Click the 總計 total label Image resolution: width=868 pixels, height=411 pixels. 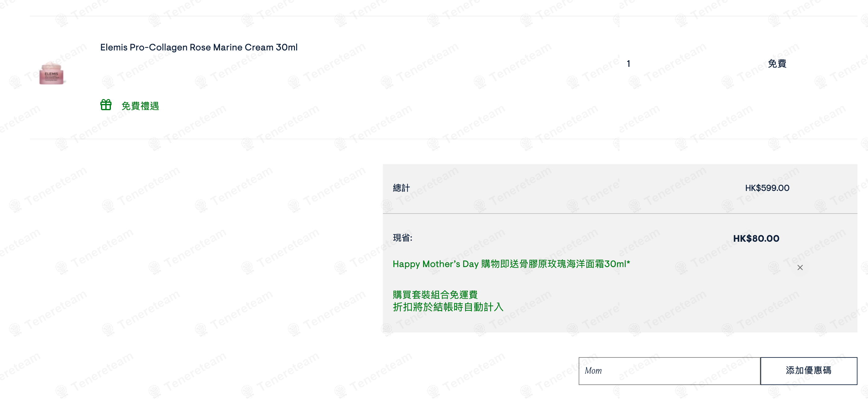pyautogui.click(x=401, y=188)
